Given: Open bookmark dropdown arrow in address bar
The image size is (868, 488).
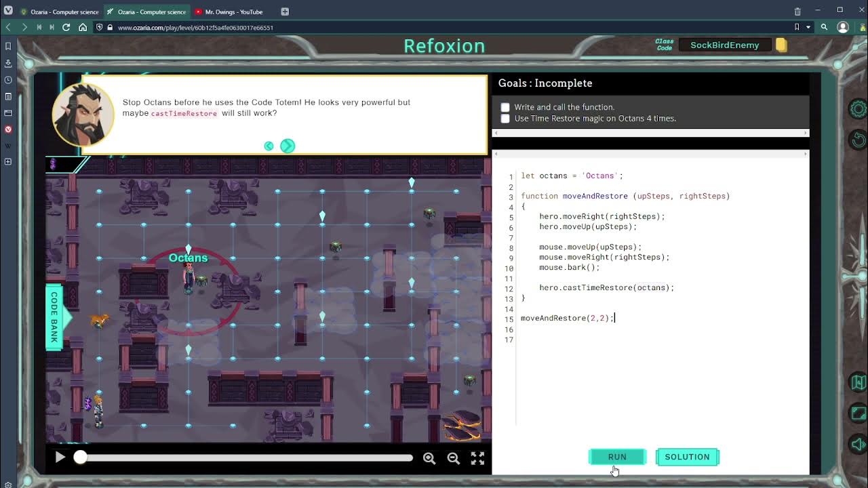Looking at the screenshot, I should [808, 27].
